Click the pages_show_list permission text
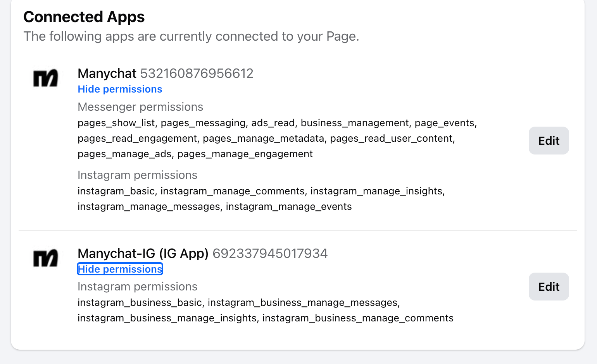Image resolution: width=597 pixels, height=364 pixels. [116, 123]
